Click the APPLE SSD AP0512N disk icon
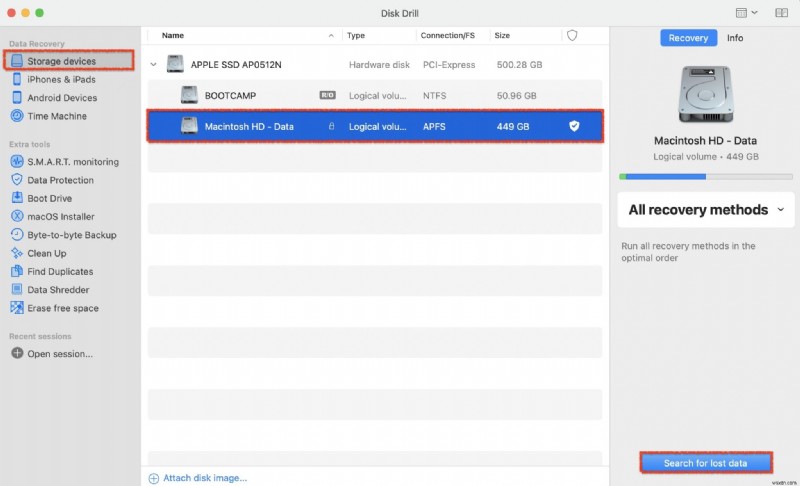Viewport: 800px width, 486px height. tap(175, 64)
